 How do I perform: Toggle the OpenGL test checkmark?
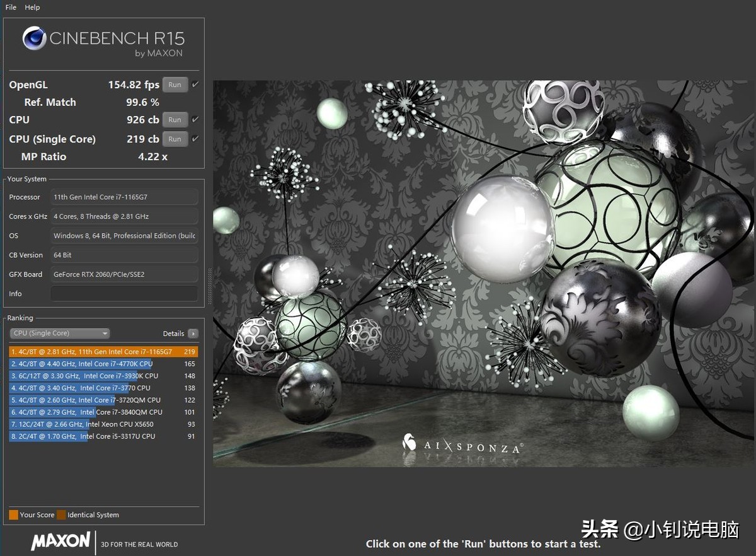tap(195, 84)
